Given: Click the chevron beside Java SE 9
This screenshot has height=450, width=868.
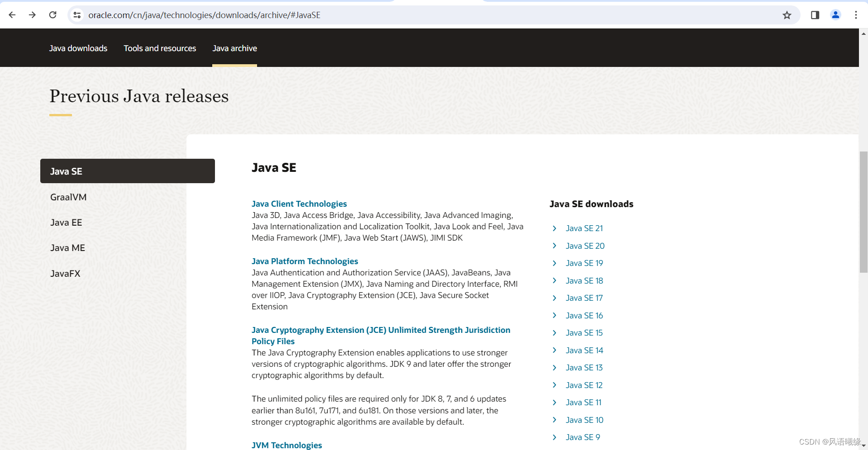Looking at the screenshot, I should (x=554, y=437).
